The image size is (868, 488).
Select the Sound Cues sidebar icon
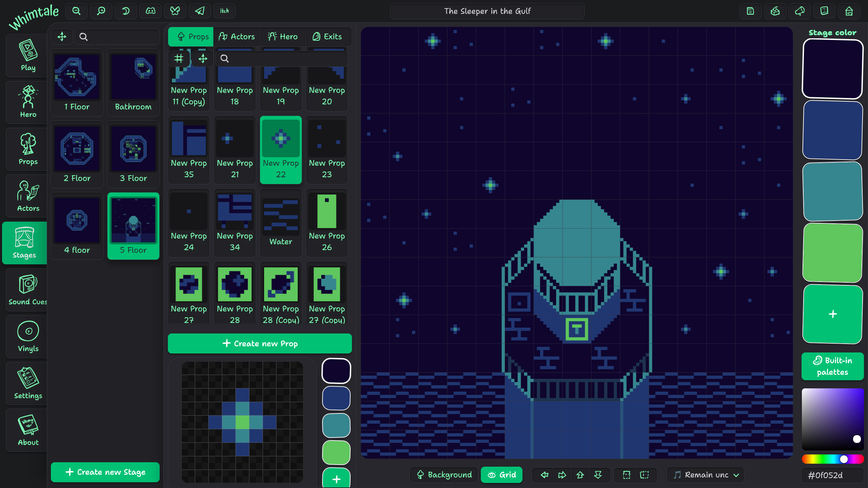(x=27, y=290)
